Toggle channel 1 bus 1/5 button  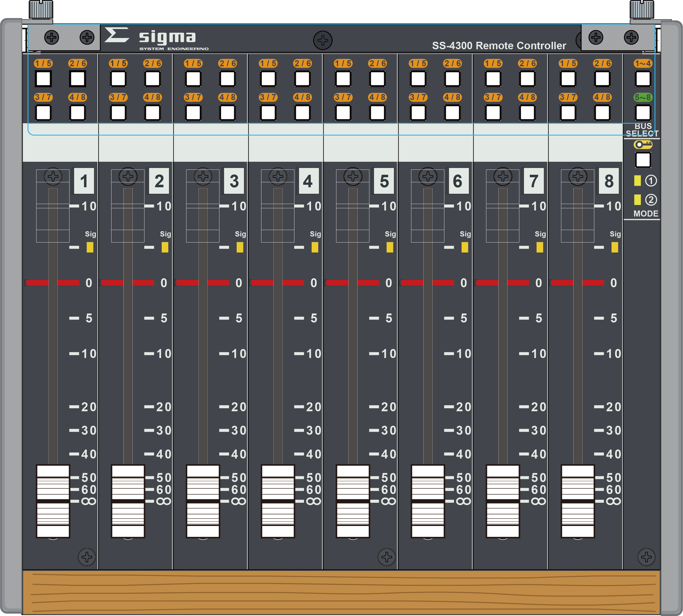click(43, 79)
